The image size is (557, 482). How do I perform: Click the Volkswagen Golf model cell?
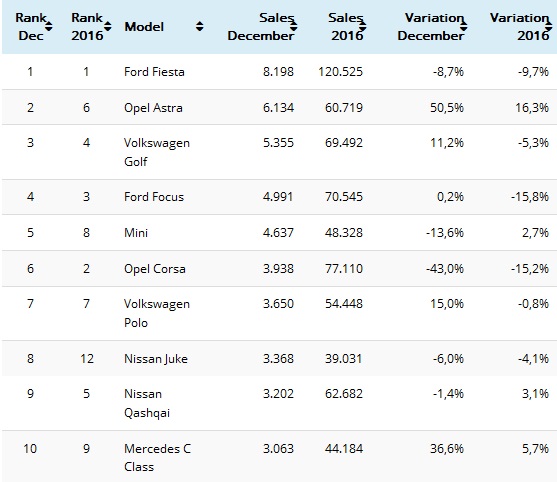point(157,152)
